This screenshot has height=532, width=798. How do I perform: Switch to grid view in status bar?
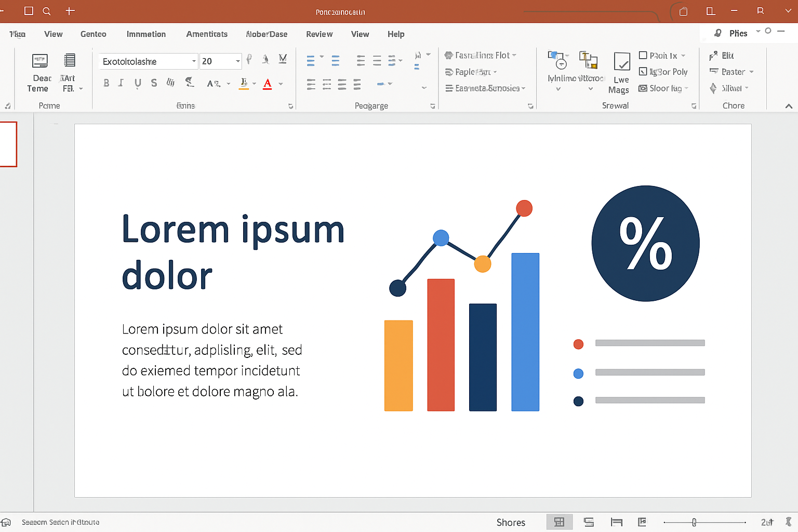tap(559, 522)
